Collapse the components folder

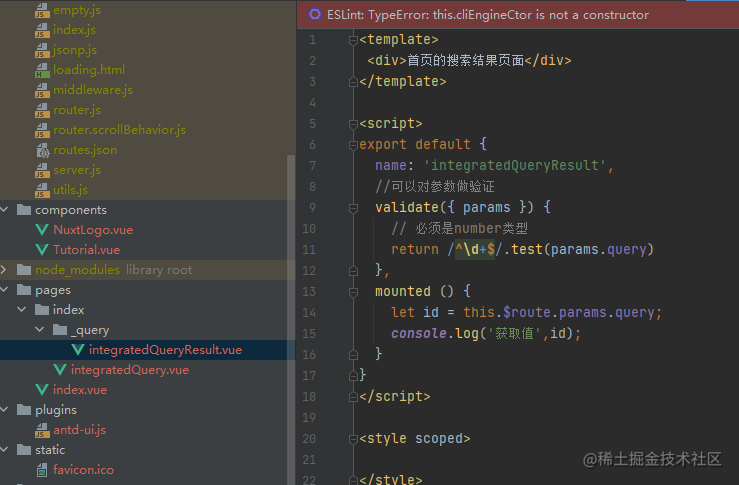(5, 209)
